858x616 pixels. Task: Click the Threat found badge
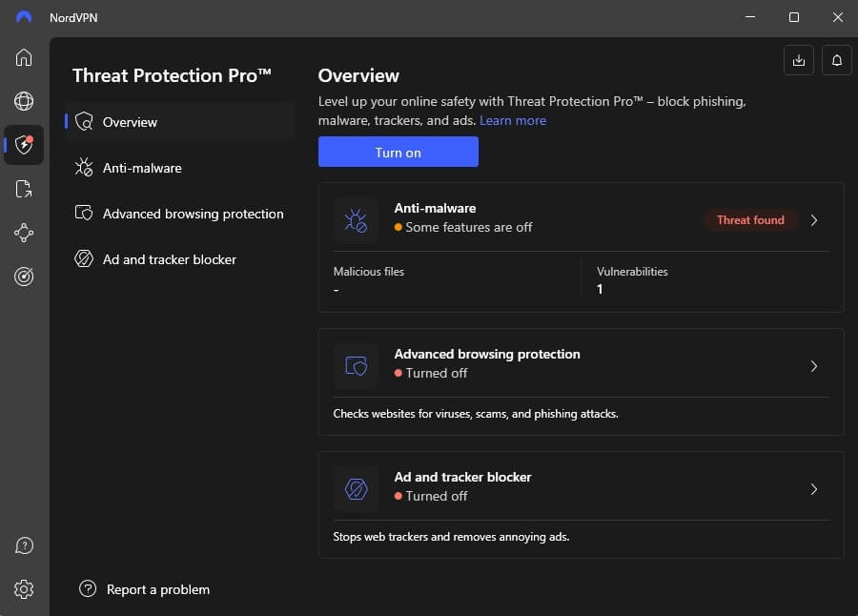click(750, 220)
